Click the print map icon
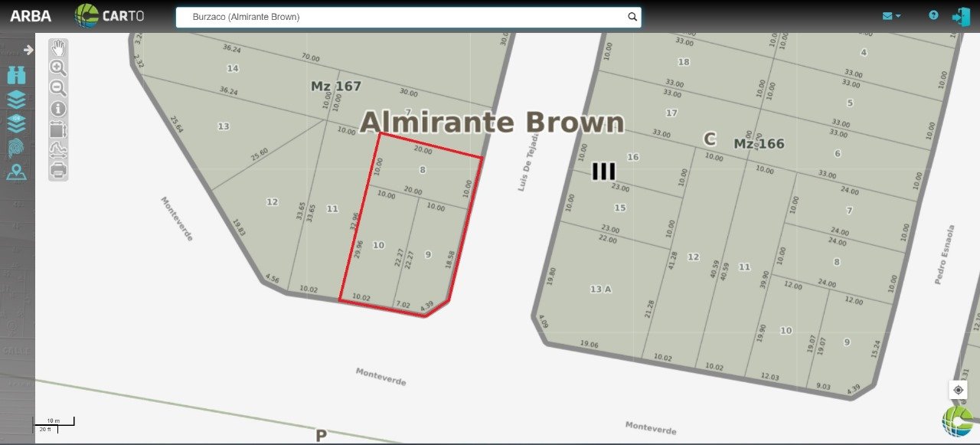The width and height of the screenshot is (980, 445). coord(58,169)
